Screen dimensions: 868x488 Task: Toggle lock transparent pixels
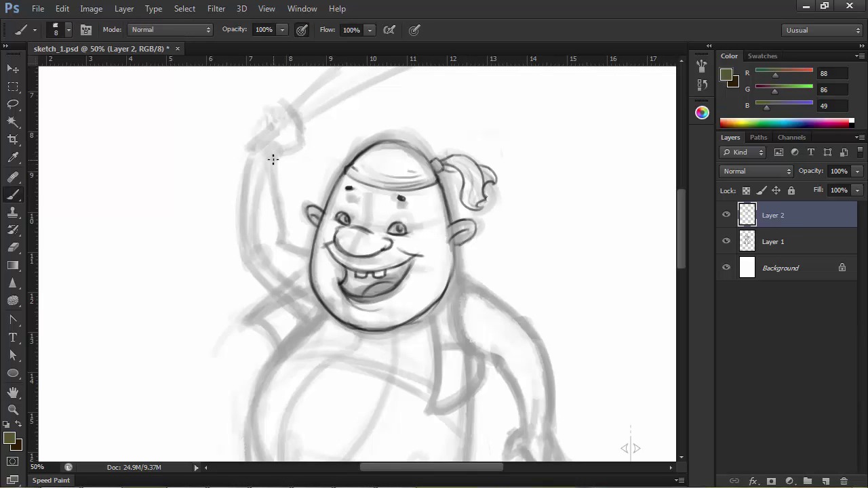tap(746, 190)
